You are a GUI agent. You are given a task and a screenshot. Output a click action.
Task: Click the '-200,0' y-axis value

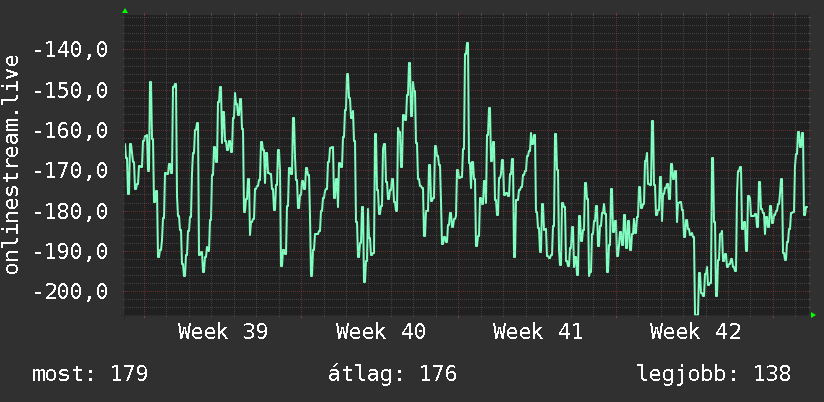(70, 292)
